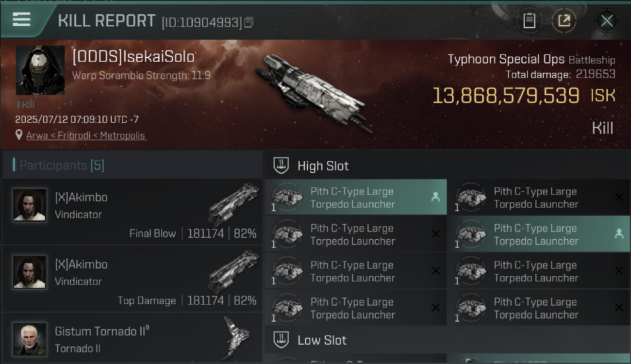Click the High Slot section header icon
The height and width of the screenshot is (364, 631).
point(281,165)
